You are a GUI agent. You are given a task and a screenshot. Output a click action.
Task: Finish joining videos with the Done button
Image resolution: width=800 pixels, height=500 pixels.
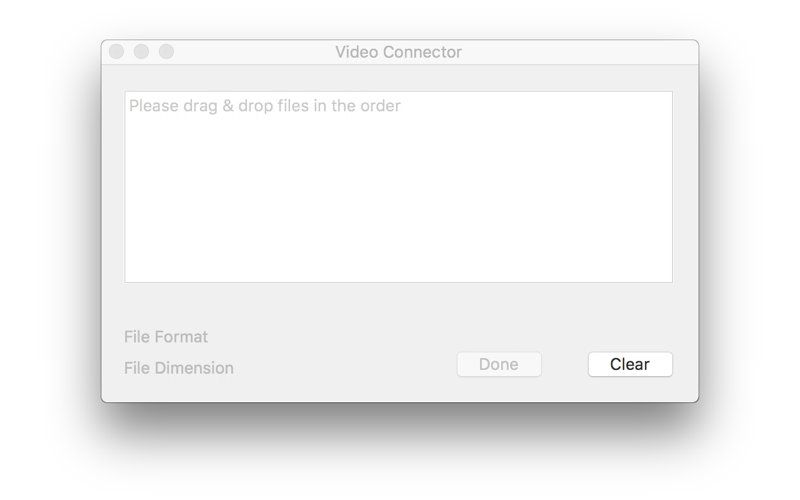499,364
